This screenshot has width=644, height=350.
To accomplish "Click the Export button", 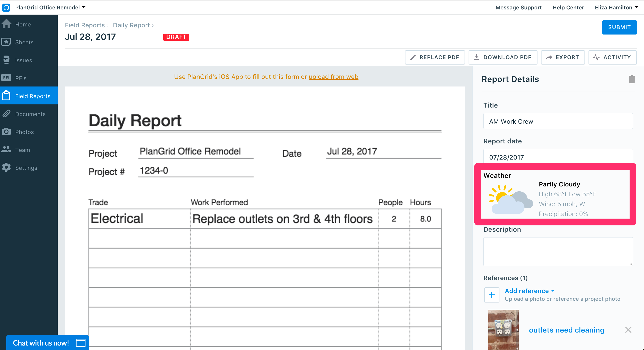I will coord(563,57).
